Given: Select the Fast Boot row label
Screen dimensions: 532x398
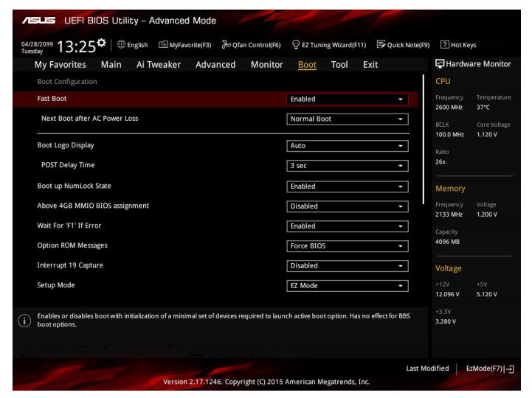Looking at the screenshot, I should pyautogui.click(x=52, y=99).
